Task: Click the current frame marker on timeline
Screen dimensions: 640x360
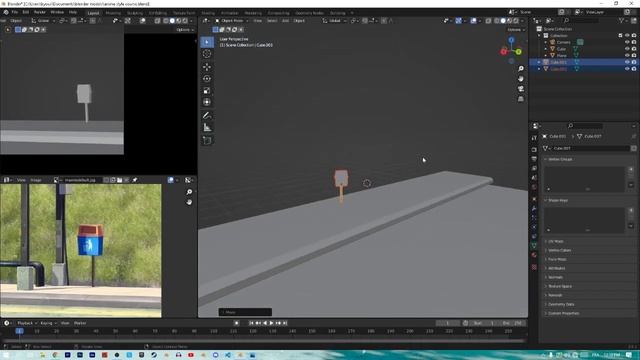Action: click(x=20, y=331)
